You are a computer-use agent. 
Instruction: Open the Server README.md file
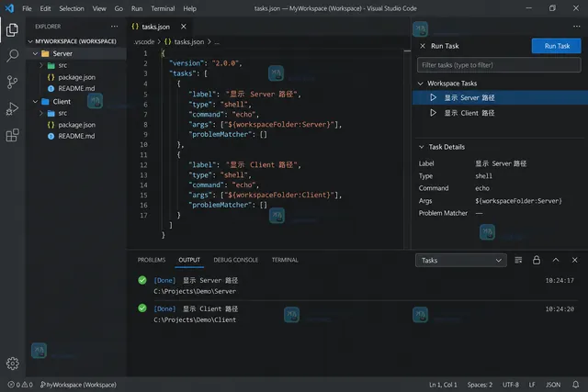coord(76,88)
